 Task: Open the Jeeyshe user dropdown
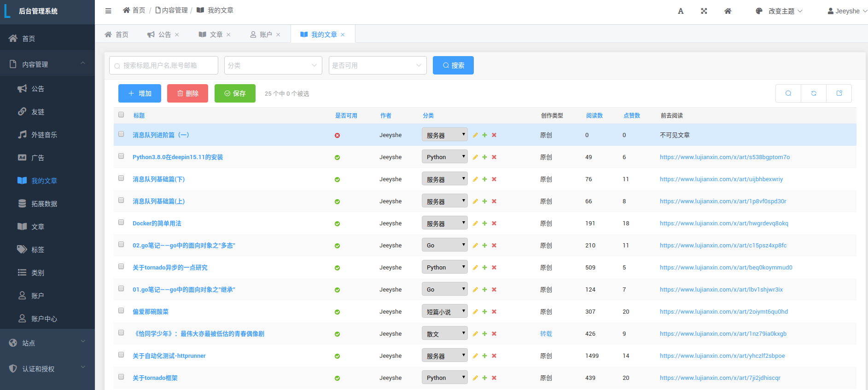[847, 11]
